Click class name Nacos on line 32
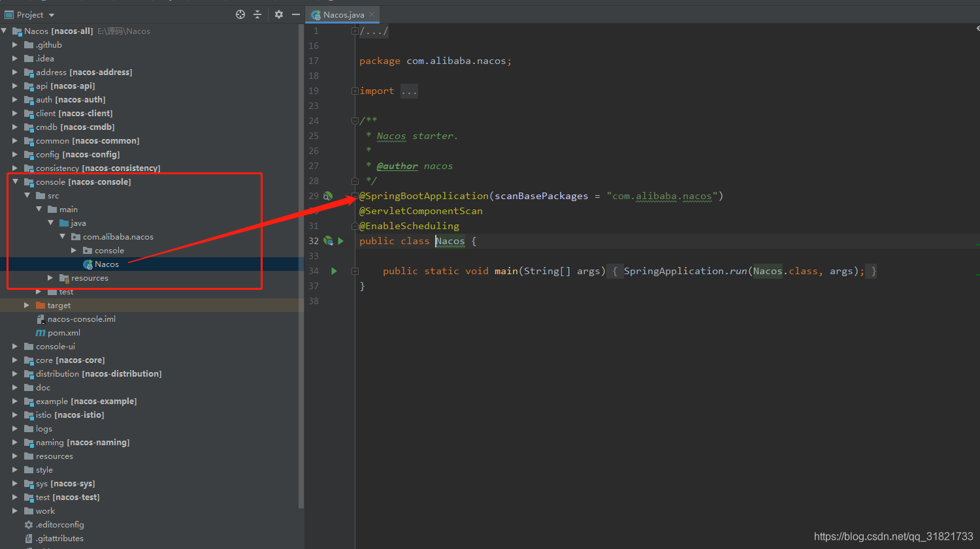Viewport: 980px width, 549px height. coord(450,241)
